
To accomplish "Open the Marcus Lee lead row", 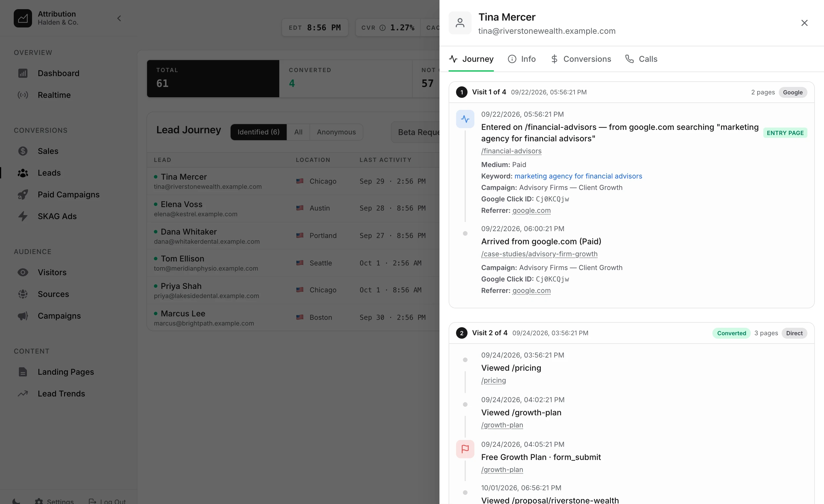I will click(x=293, y=318).
